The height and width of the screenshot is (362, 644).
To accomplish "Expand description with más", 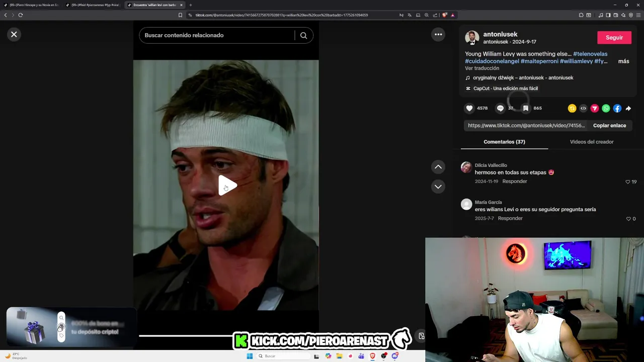I will click(x=623, y=61).
